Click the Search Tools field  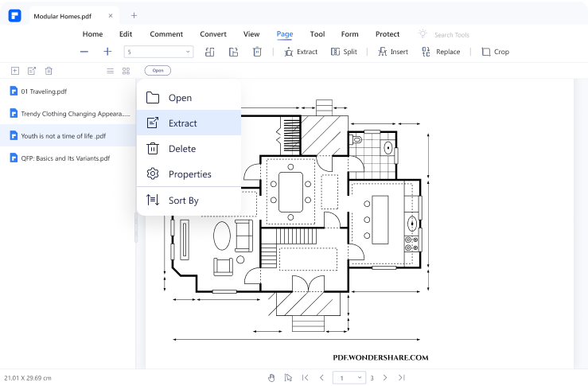451,35
